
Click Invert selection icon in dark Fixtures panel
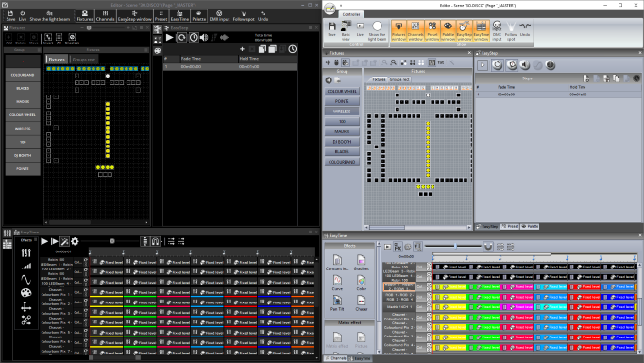coord(48,39)
